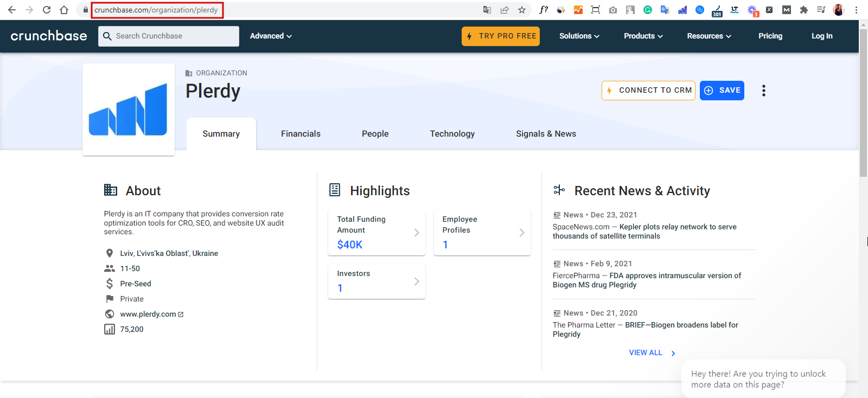The image size is (868, 398).
Task: Click the Plerdy logo image
Action: click(129, 110)
